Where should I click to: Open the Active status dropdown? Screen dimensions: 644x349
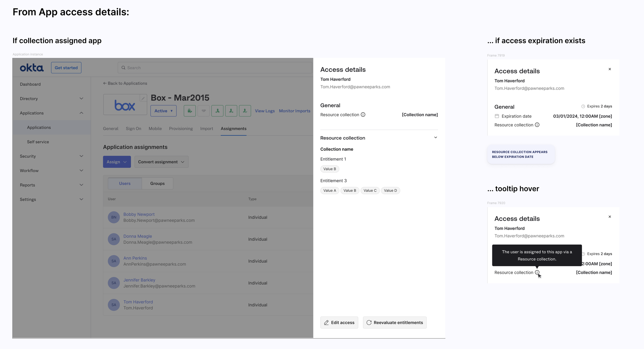click(163, 111)
